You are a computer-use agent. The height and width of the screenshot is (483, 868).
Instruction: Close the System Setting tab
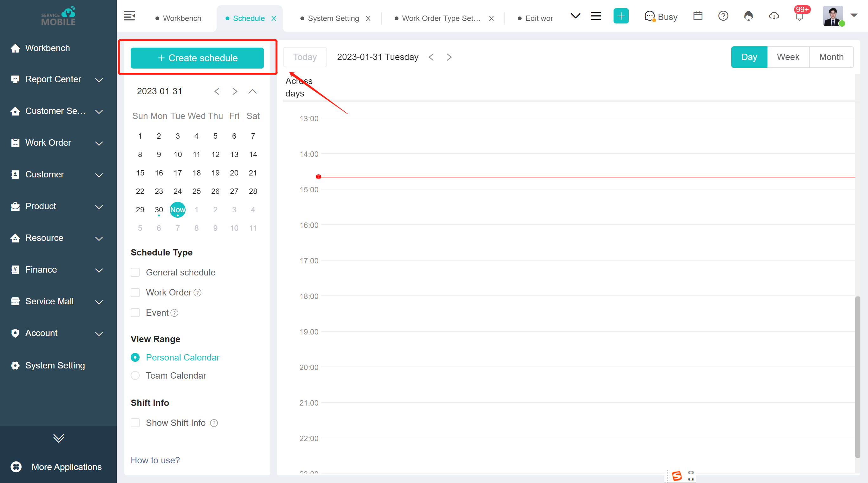pos(368,18)
